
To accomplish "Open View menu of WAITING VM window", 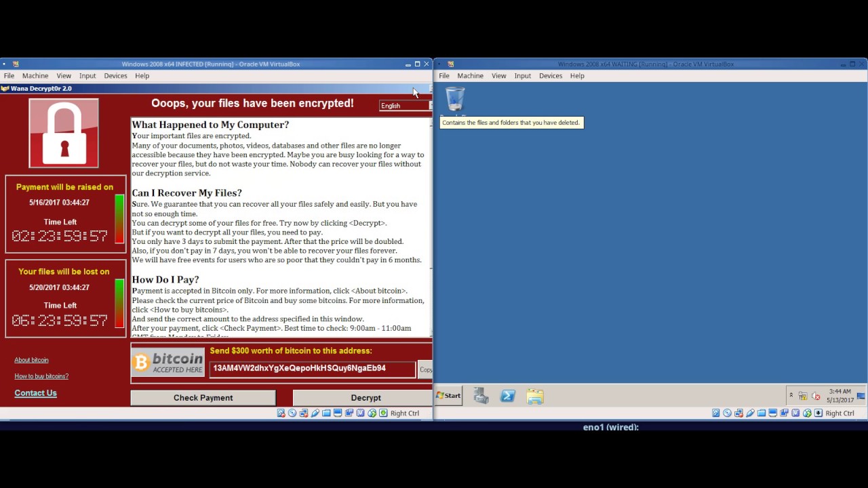I will point(499,76).
